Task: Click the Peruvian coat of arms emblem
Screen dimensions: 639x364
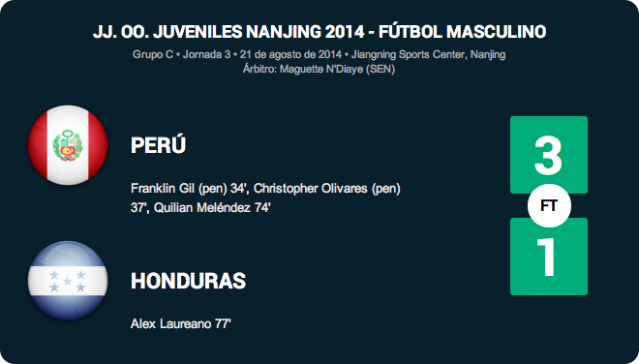Action: click(68, 145)
